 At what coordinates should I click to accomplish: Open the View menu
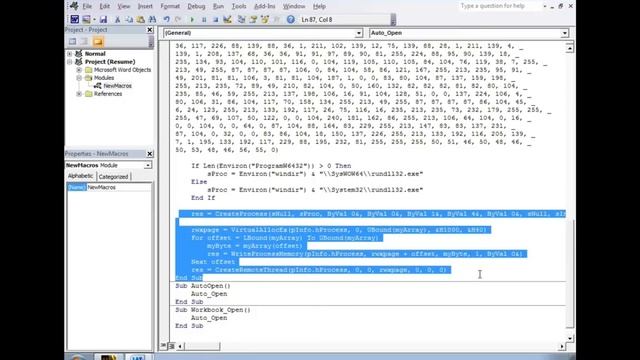124,6
